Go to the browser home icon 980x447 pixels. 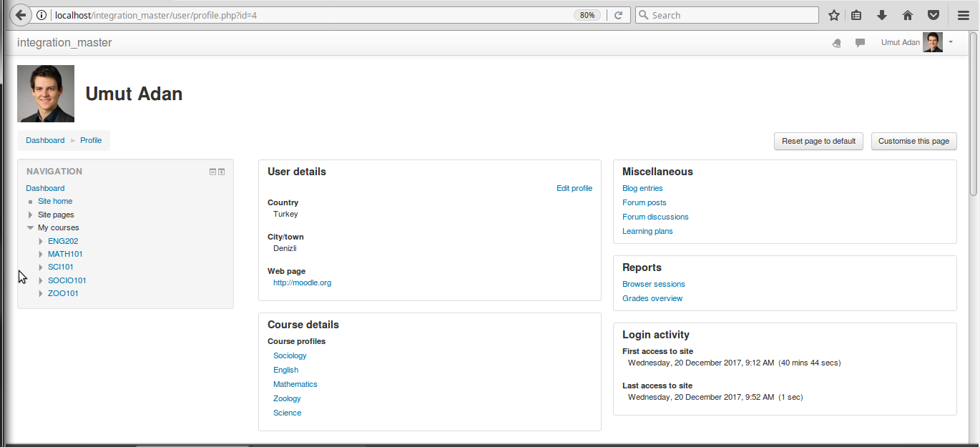pos(908,15)
